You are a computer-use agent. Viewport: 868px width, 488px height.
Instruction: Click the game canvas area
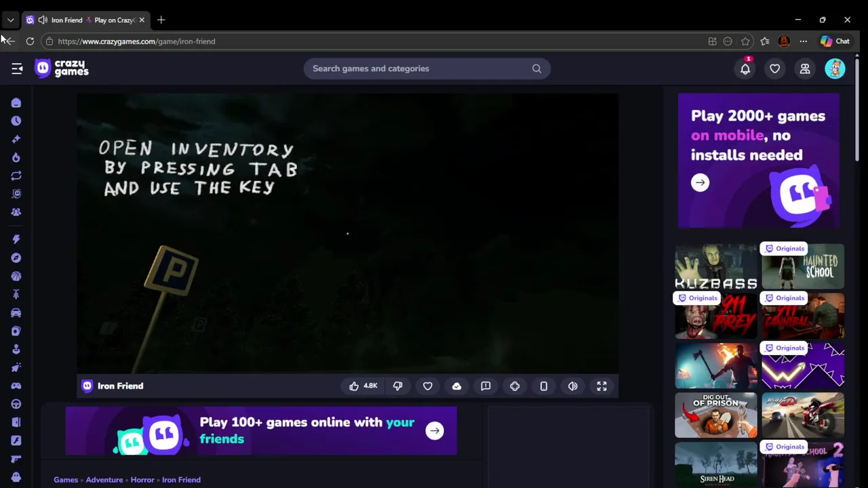347,233
